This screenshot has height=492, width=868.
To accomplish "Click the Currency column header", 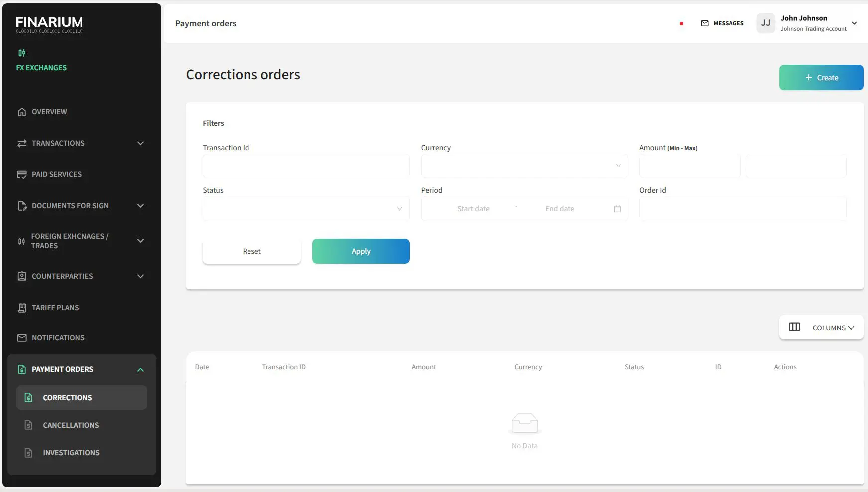I will click(528, 367).
